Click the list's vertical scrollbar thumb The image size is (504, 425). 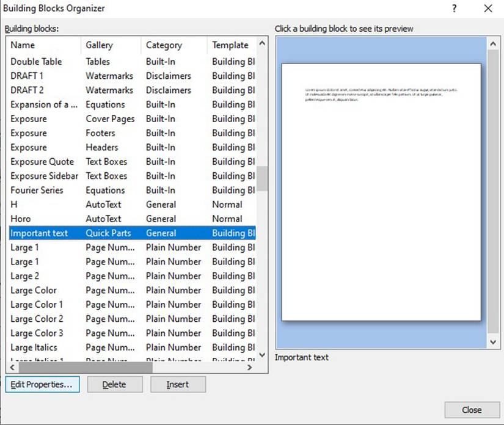262,178
